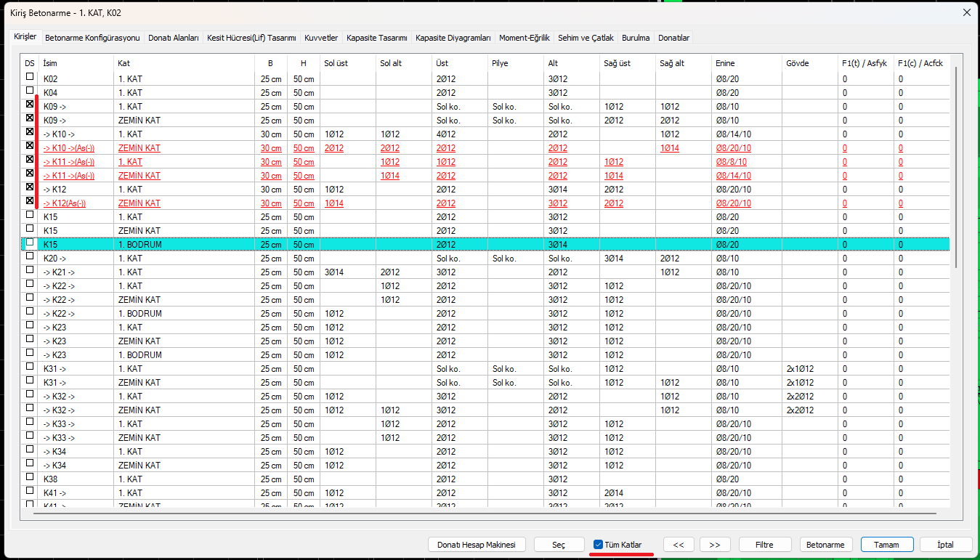
Task: Click the vertical scrollbar of beam table
Action: tap(956, 167)
